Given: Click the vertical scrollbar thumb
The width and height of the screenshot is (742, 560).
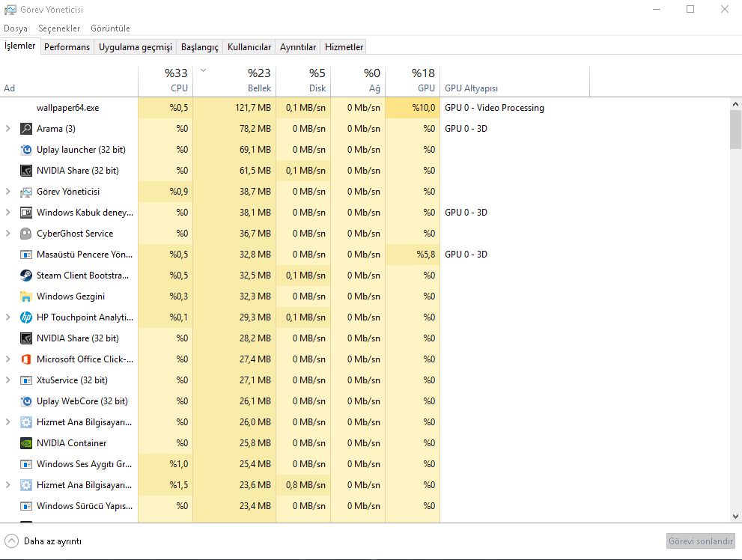Looking at the screenshot, I should pyautogui.click(x=735, y=130).
